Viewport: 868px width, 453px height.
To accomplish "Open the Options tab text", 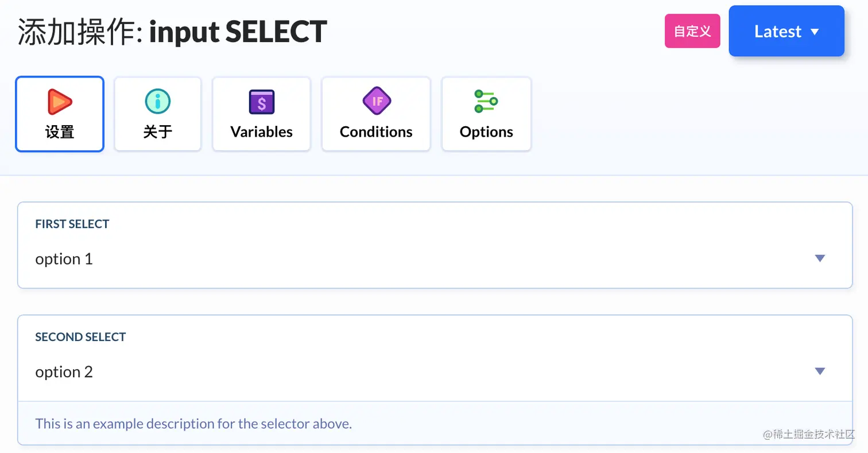I will (x=486, y=132).
